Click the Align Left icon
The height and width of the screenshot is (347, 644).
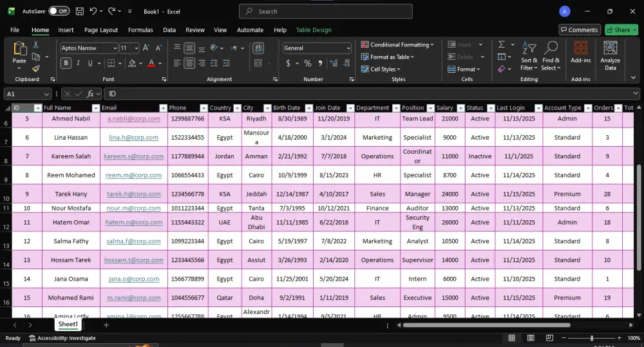pyautogui.click(x=177, y=63)
